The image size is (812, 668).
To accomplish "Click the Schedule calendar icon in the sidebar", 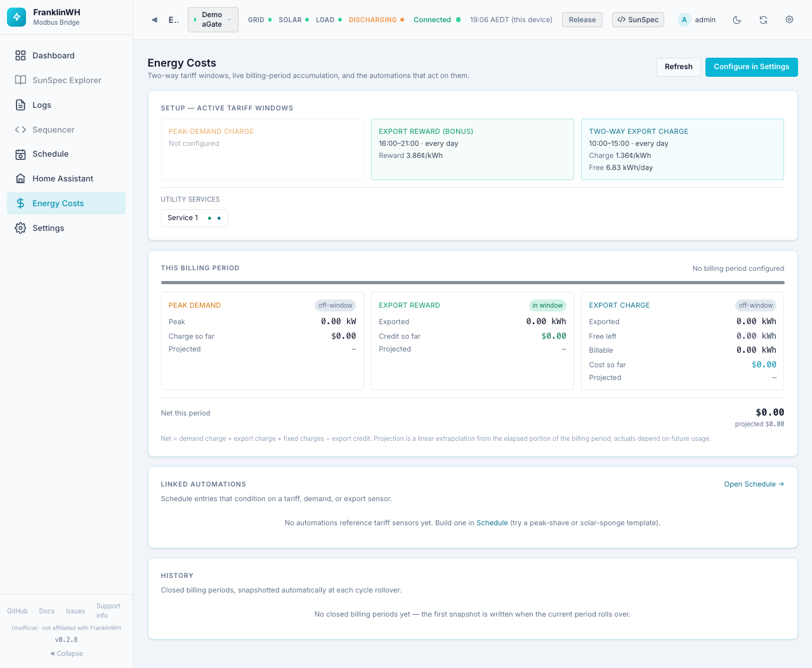I will click(20, 154).
